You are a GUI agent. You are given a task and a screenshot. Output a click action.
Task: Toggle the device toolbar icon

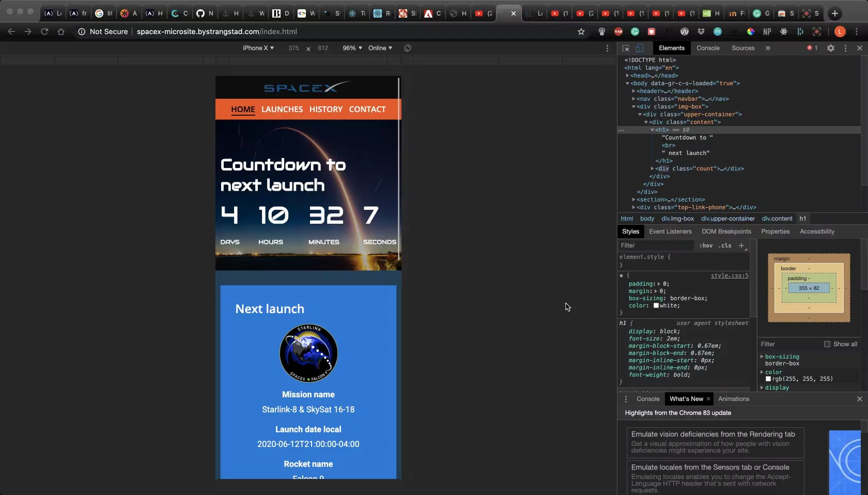coord(640,48)
